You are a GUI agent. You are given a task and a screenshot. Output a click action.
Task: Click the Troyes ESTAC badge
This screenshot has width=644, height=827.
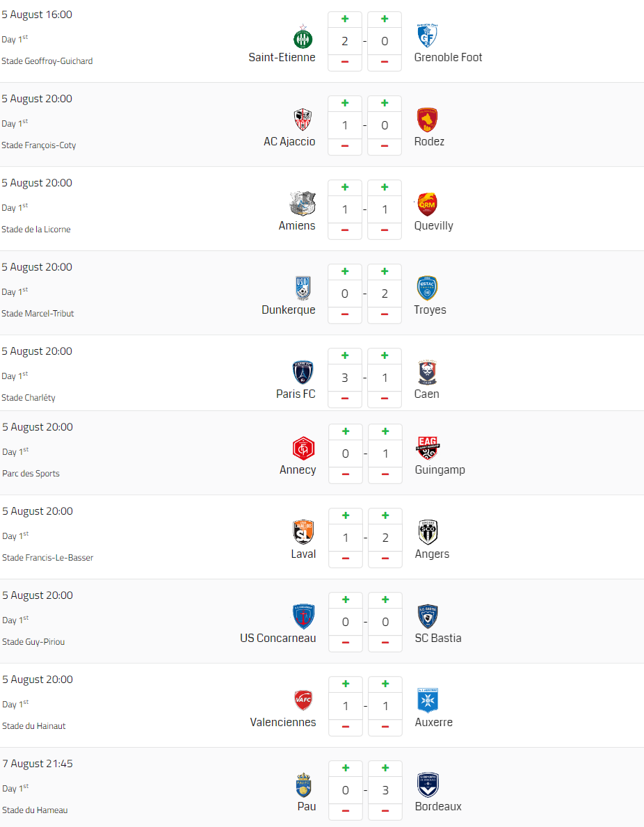[427, 289]
